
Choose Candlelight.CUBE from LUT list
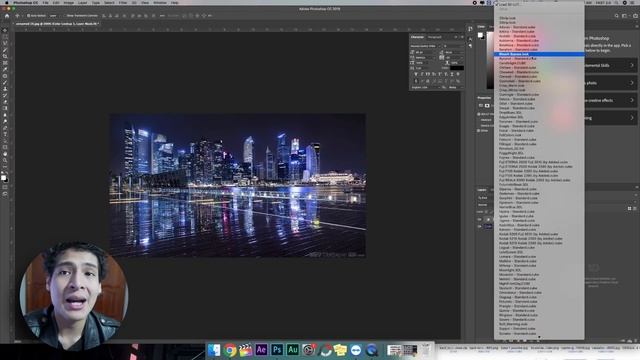tap(539, 63)
